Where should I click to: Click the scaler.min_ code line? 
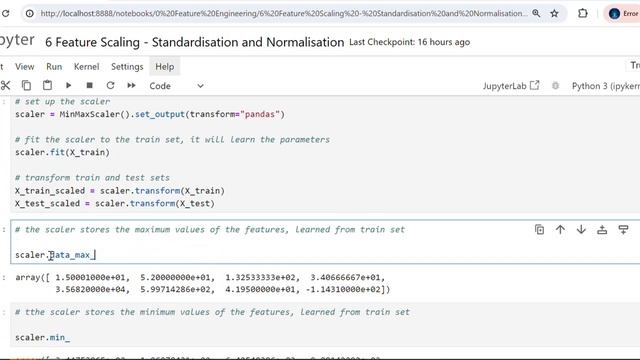42,338
